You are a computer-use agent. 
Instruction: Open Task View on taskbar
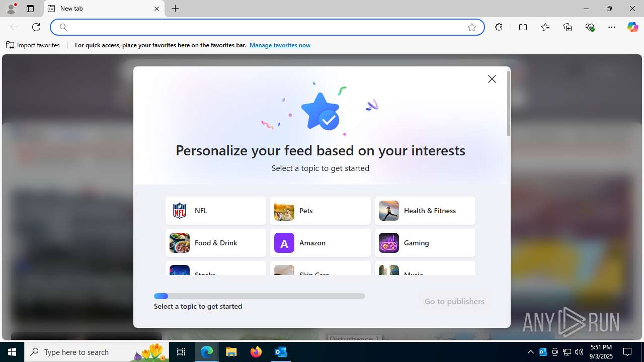[x=182, y=352]
